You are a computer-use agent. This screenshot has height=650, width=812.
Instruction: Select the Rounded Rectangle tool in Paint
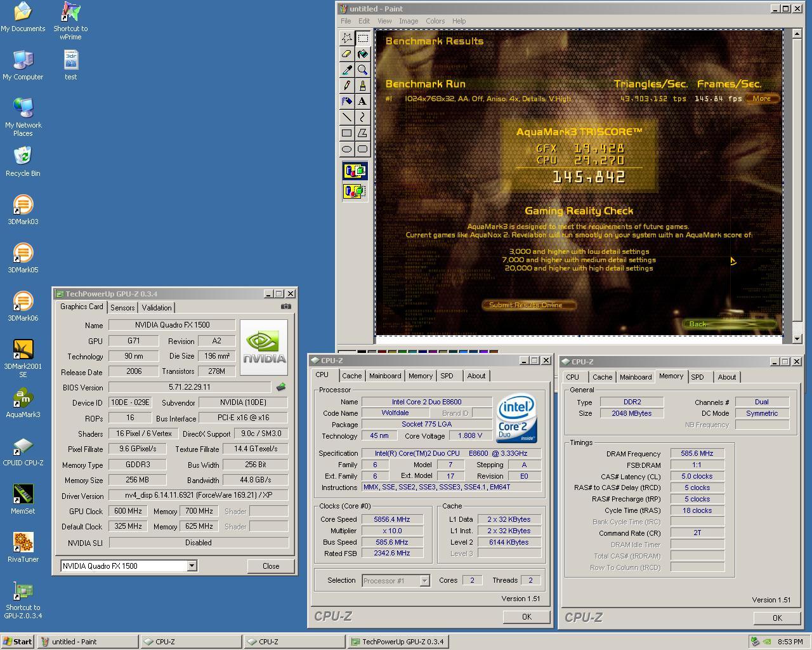tap(362, 149)
